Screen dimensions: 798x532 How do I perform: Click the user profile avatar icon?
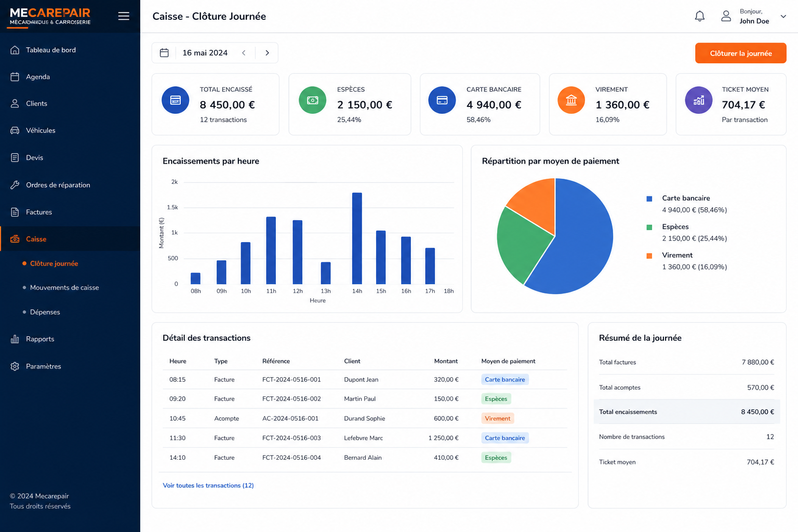click(x=726, y=16)
